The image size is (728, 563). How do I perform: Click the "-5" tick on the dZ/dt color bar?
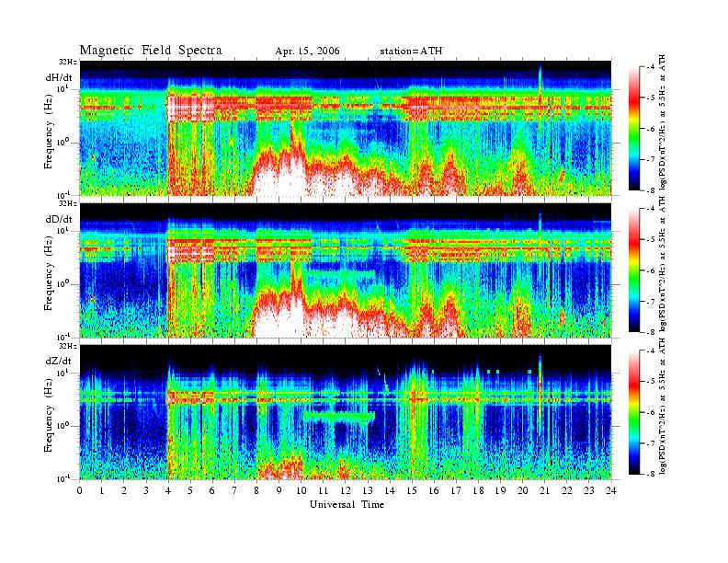click(651, 382)
